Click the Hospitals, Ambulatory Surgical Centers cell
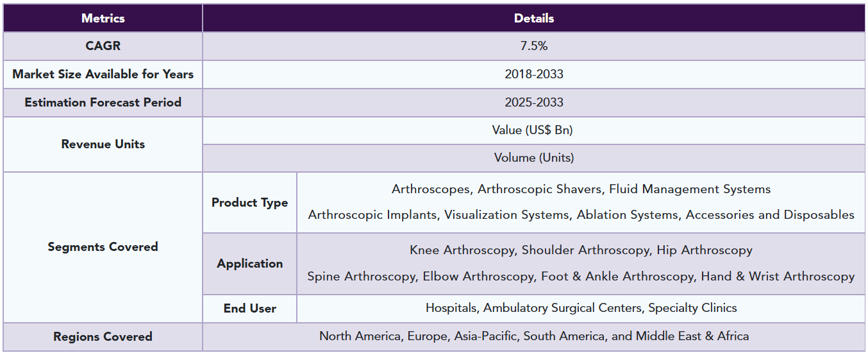The width and height of the screenshot is (868, 353). (581, 308)
